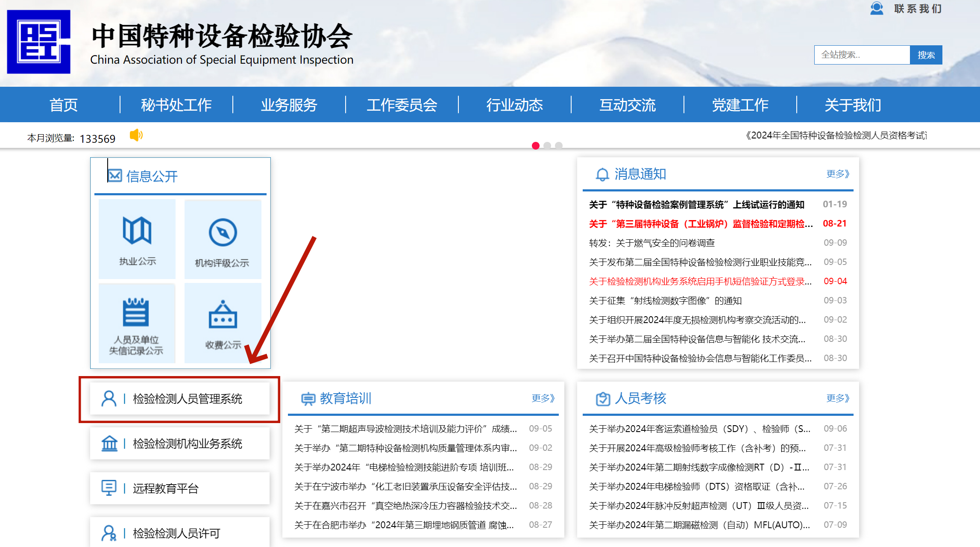Click the monthly view count 133569
This screenshot has width=980, height=547.
[x=97, y=138]
